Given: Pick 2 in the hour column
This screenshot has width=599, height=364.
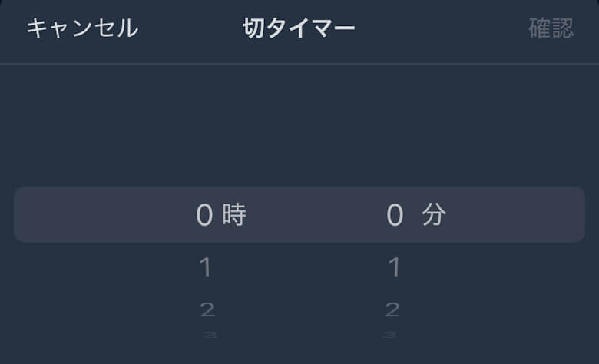Looking at the screenshot, I should pyautogui.click(x=207, y=309).
